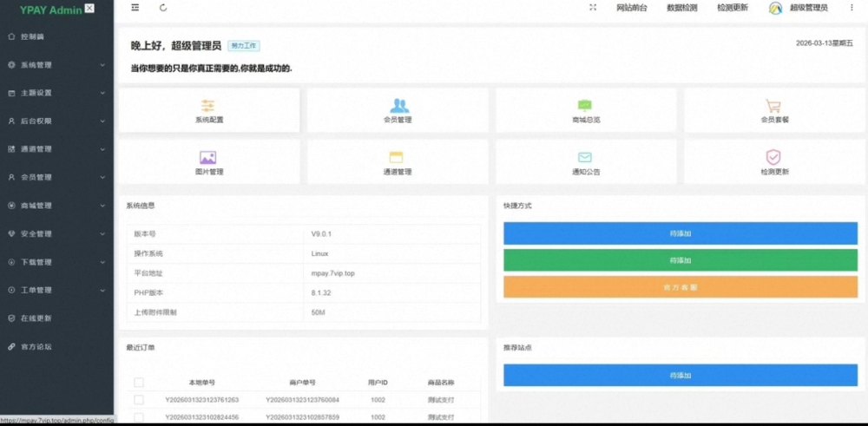The width and height of the screenshot is (868, 426).
Task: Click the YPAY Admin logo text
Action: (x=50, y=10)
